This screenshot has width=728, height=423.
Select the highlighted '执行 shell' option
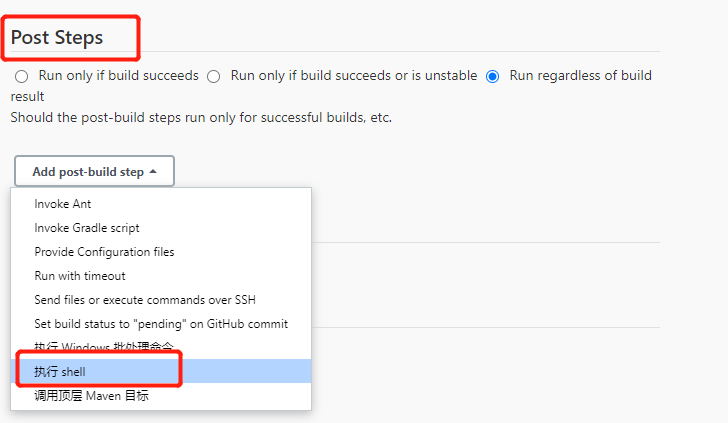pyautogui.click(x=161, y=371)
